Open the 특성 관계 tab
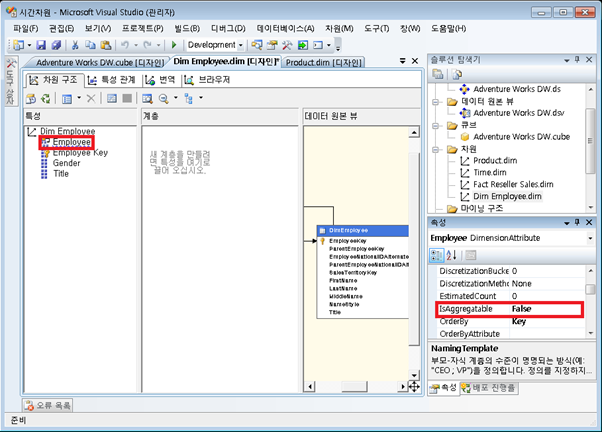The image size is (602, 432). pyautogui.click(x=112, y=80)
